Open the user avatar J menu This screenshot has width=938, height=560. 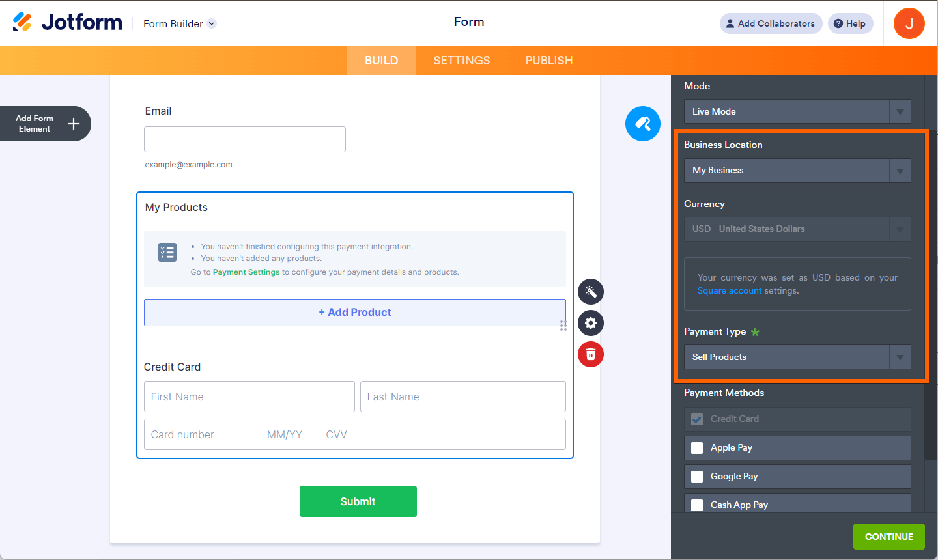click(909, 23)
